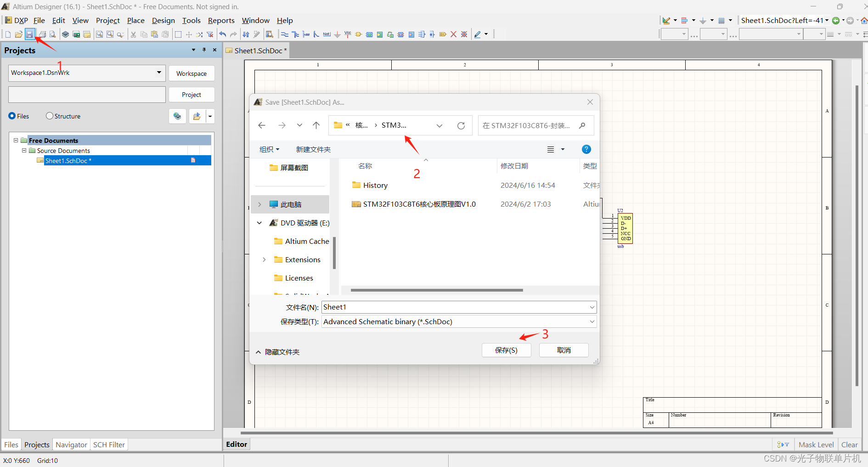Switch to the SCH Filter tab
This screenshot has width=868, height=467.
point(109,444)
